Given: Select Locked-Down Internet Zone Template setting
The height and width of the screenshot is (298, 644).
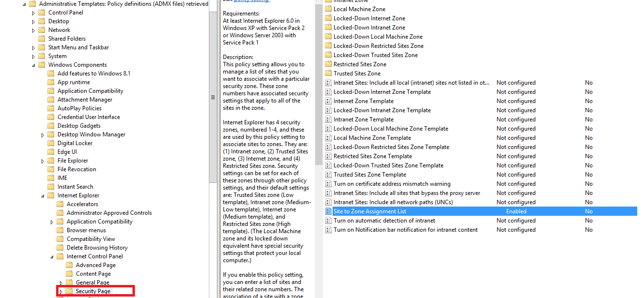Looking at the screenshot, I should click(x=382, y=92).
